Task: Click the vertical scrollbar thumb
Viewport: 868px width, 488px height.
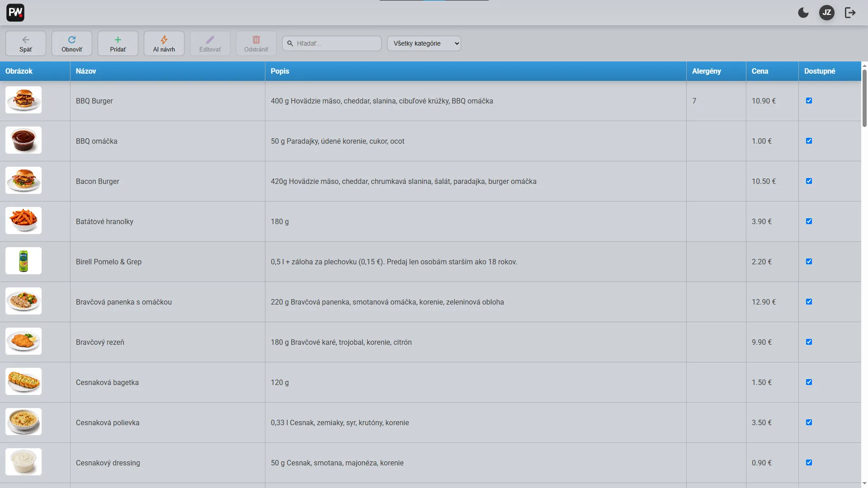Action: (864, 99)
